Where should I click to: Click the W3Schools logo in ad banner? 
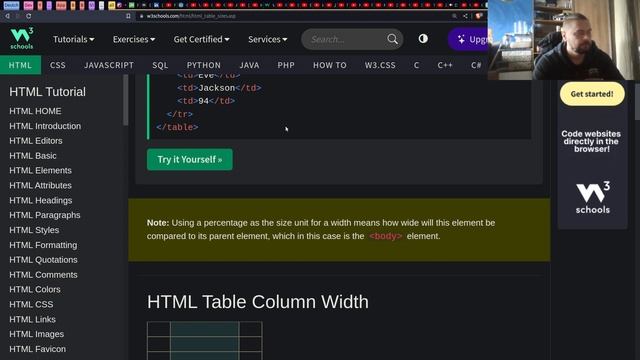point(593,198)
